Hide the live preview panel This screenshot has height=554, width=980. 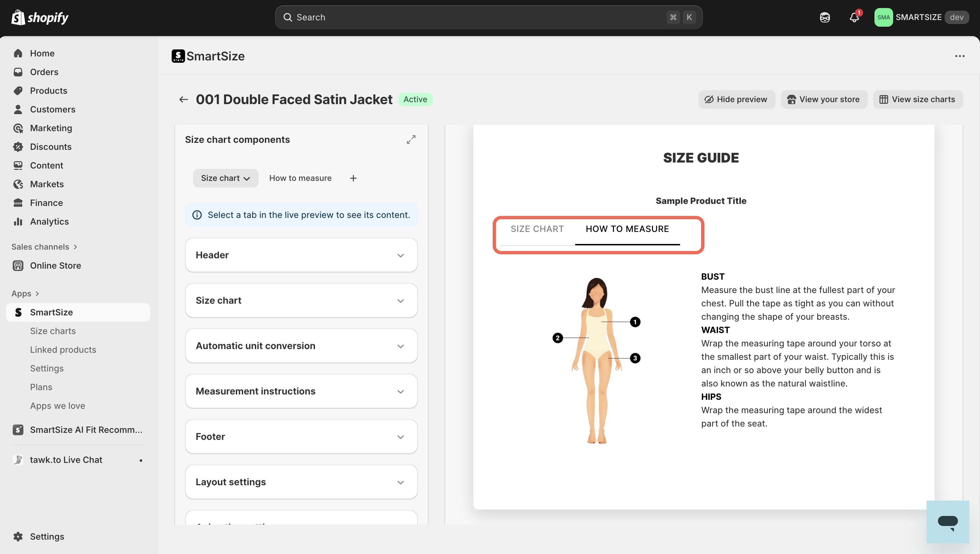pyautogui.click(x=736, y=99)
